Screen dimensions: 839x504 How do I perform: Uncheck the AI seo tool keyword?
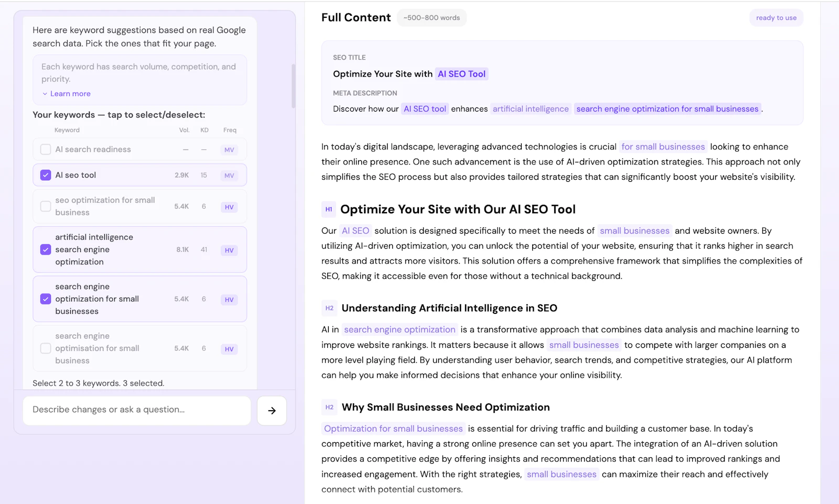(x=46, y=175)
